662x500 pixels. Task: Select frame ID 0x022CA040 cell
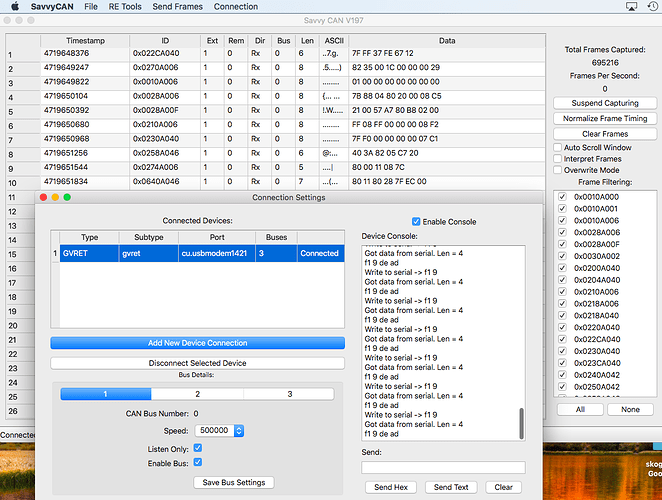tap(165, 53)
